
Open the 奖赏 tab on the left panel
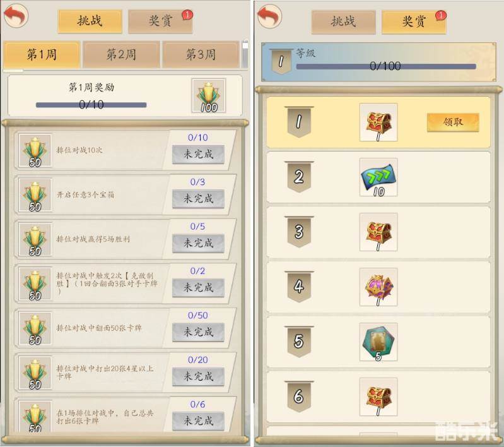[160, 21]
